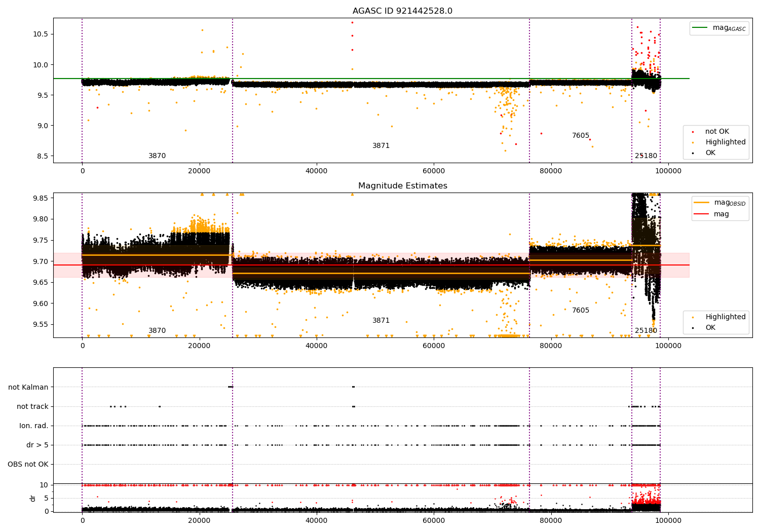
Task: Click obsid label 25180 in the Magnitude Estimates plot
Action: click(x=646, y=331)
